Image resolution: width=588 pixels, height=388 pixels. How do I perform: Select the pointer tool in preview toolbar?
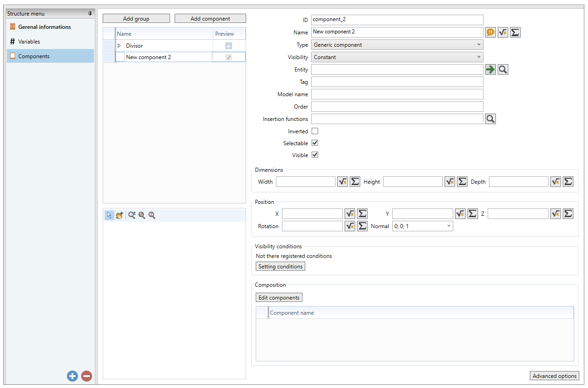[x=109, y=215]
